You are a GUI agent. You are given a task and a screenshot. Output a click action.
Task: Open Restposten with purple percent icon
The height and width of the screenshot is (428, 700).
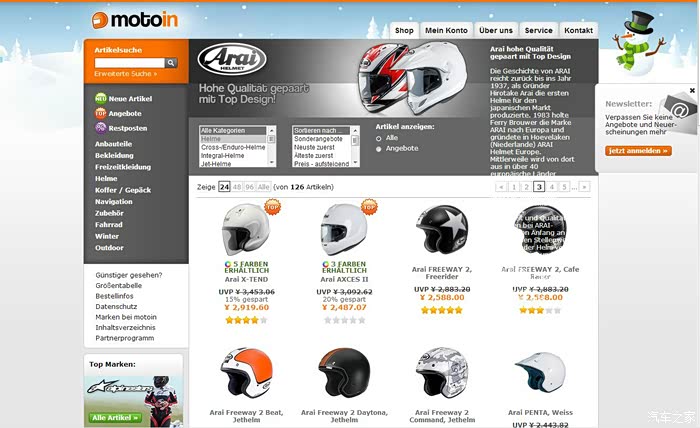[x=121, y=128]
